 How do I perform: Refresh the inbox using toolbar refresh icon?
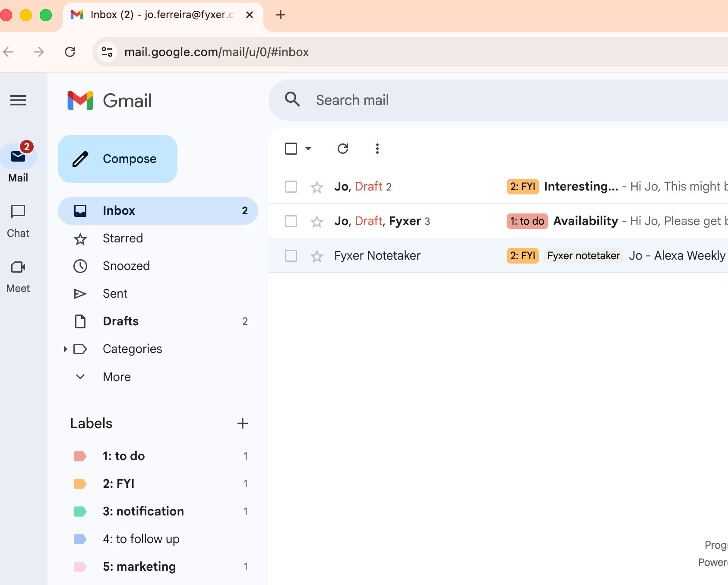343,149
